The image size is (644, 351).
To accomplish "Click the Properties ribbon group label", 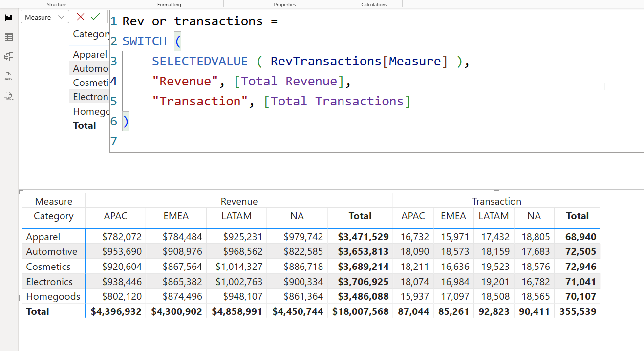I will pos(285,4).
